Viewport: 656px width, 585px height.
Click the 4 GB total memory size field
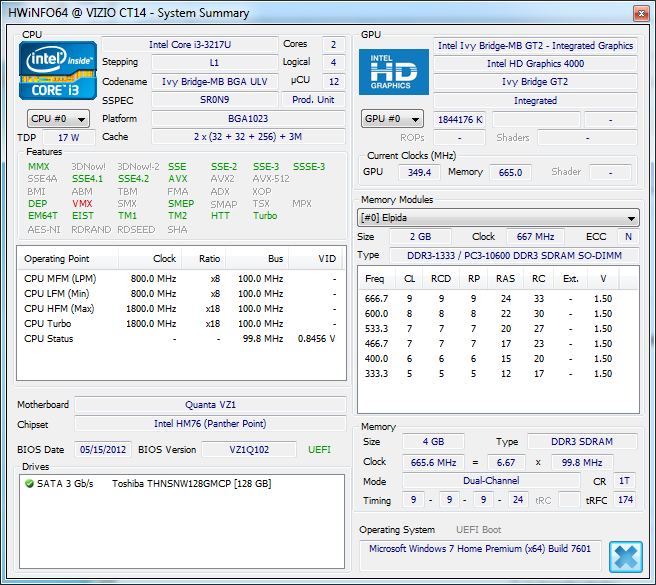[x=433, y=442]
